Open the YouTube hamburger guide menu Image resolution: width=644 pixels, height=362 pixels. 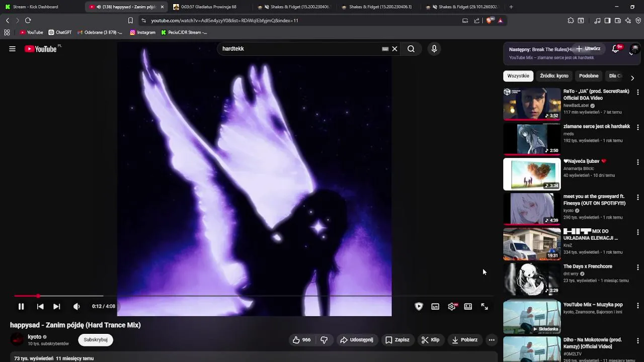(12, 49)
